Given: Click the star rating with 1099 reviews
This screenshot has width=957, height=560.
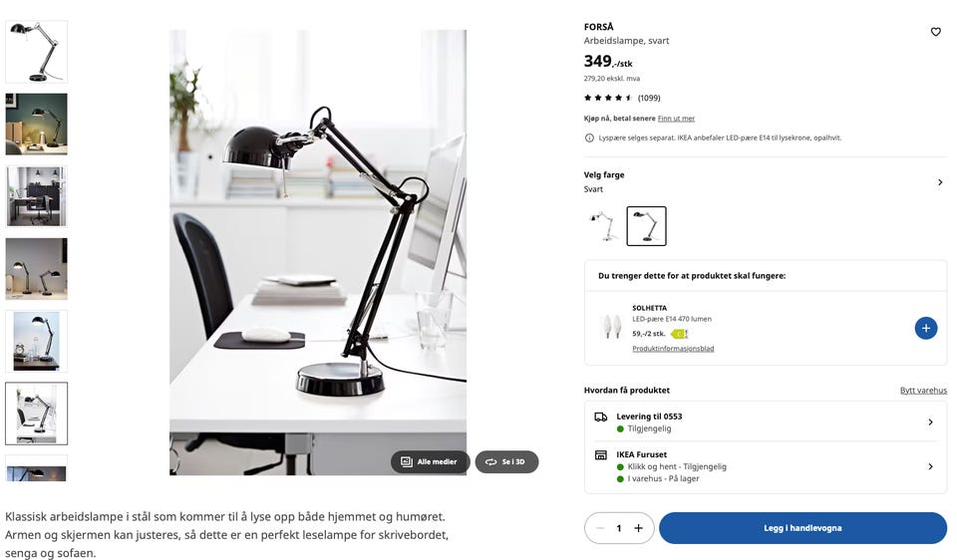Looking at the screenshot, I should click(621, 98).
